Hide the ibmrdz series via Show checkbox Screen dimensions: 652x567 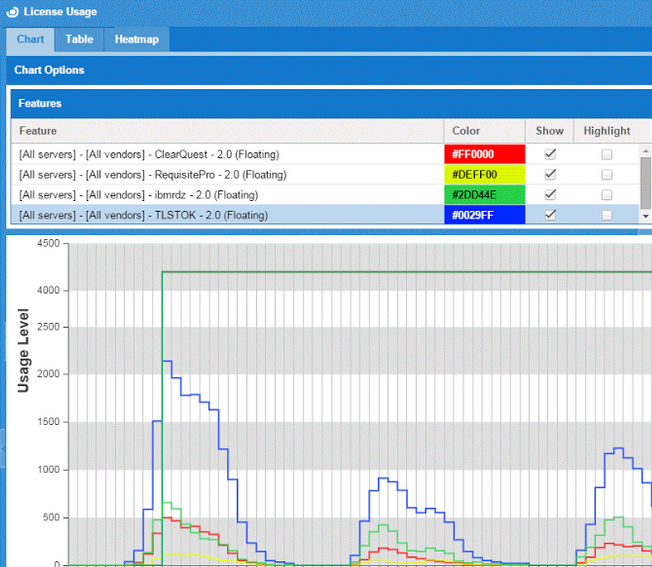coord(549,195)
